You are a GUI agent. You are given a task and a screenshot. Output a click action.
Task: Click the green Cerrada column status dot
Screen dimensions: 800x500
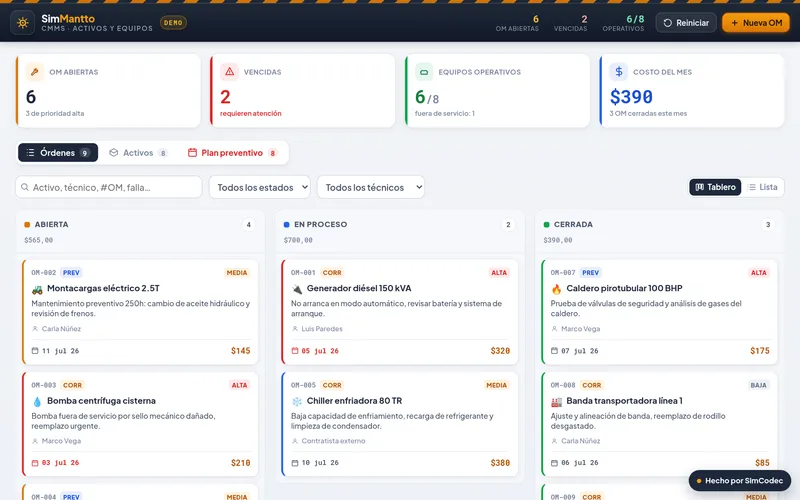click(x=546, y=224)
